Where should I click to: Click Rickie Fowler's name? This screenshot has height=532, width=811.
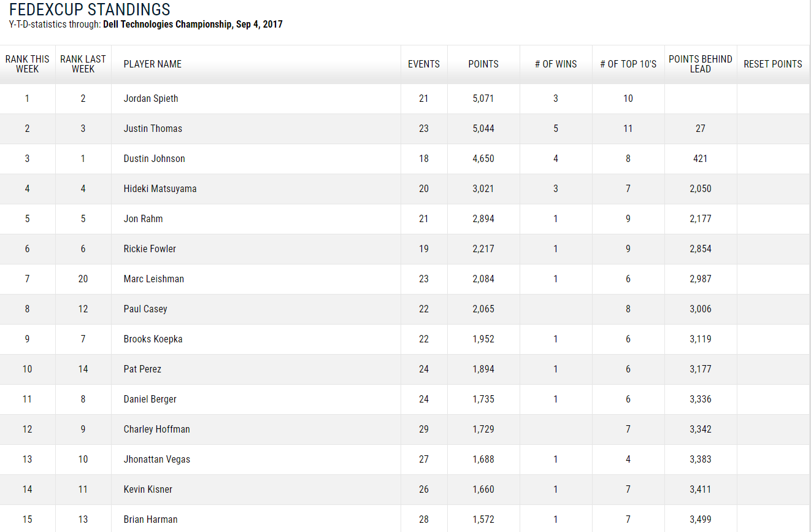pyautogui.click(x=150, y=249)
